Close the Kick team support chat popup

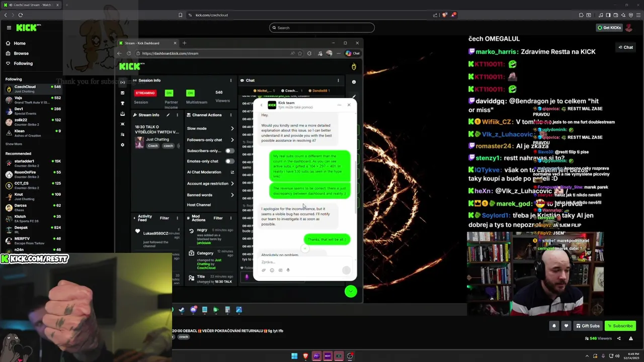[x=349, y=105]
